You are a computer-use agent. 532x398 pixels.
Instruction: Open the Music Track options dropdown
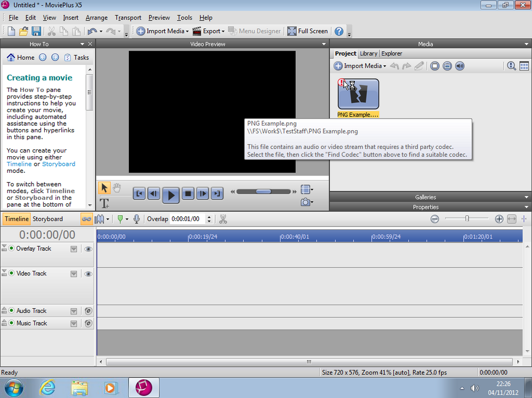point(73,324)
